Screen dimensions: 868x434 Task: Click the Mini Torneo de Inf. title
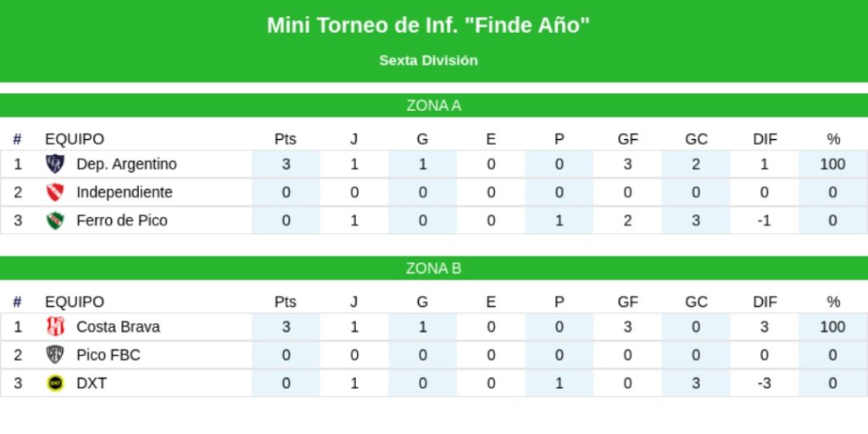click(428, 25)
